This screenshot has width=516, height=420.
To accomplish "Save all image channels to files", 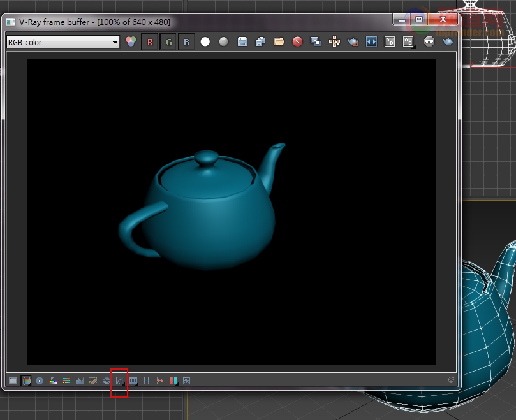I will pyautogui.click(x=260, y=42).
